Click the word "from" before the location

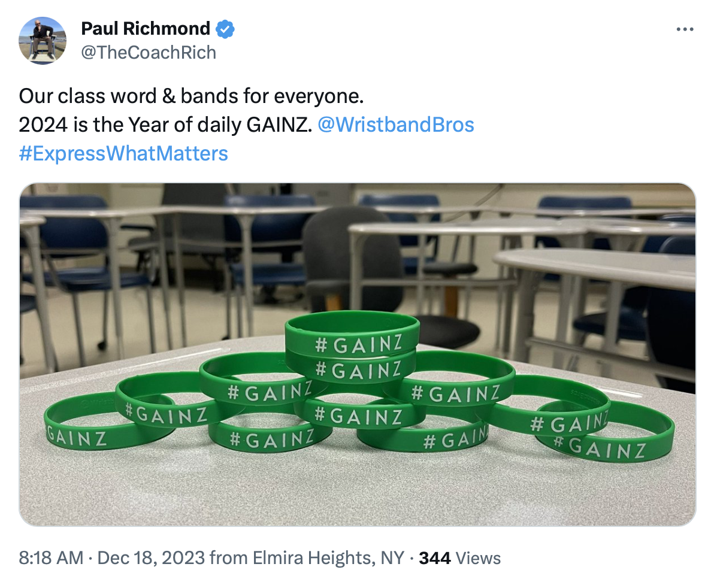pyautogui.click(x=228, y=558)
